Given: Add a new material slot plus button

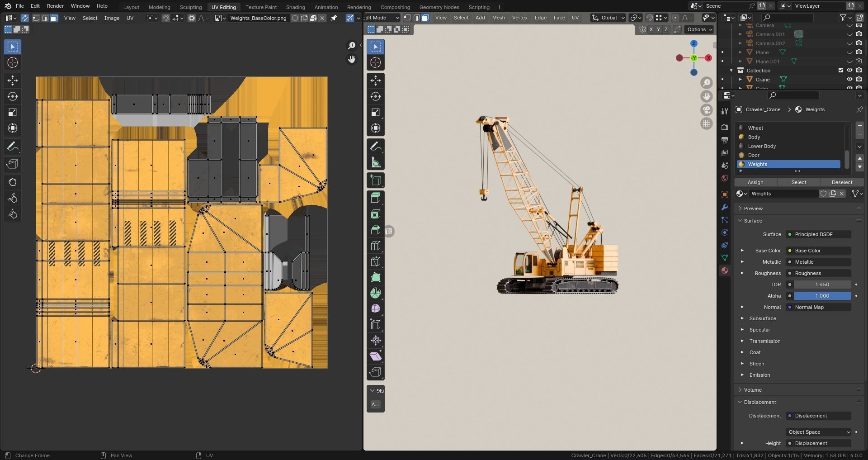Looking at the screenshot, I should tap(860, 126).
